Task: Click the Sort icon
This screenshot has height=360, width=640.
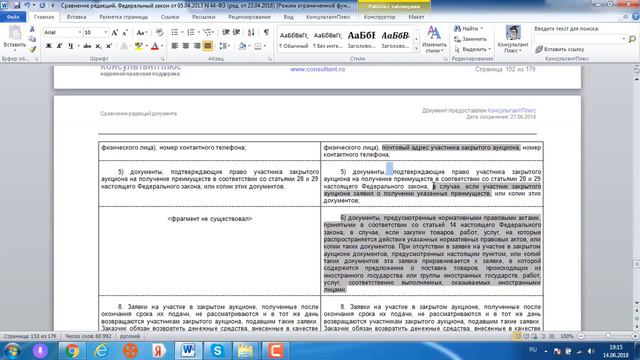Action: (x=251, y=32)
